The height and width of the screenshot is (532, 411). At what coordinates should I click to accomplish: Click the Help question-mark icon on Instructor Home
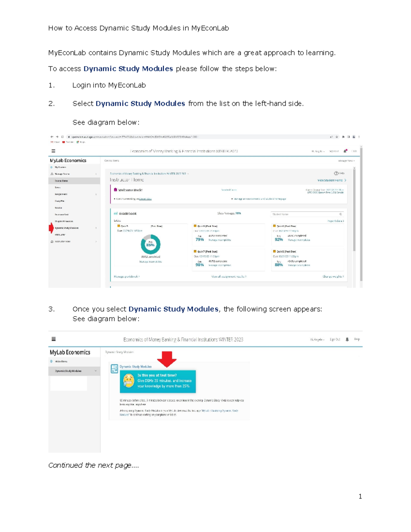(336, 173)
